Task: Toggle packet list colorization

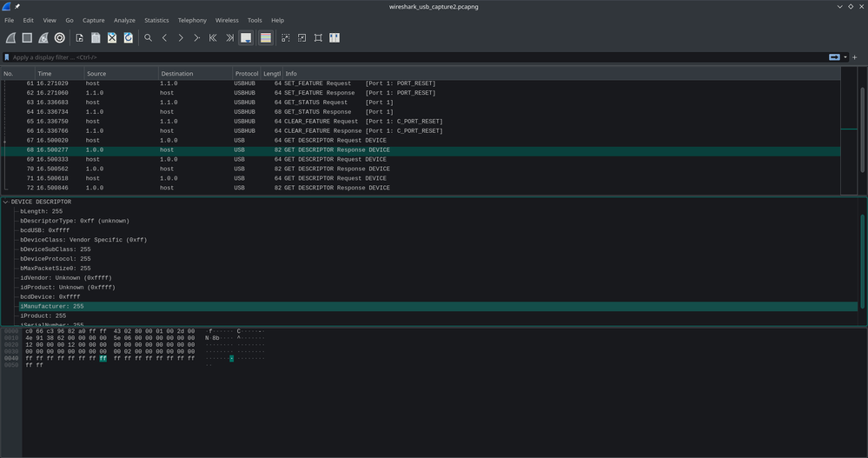Action: pos(266,37)
